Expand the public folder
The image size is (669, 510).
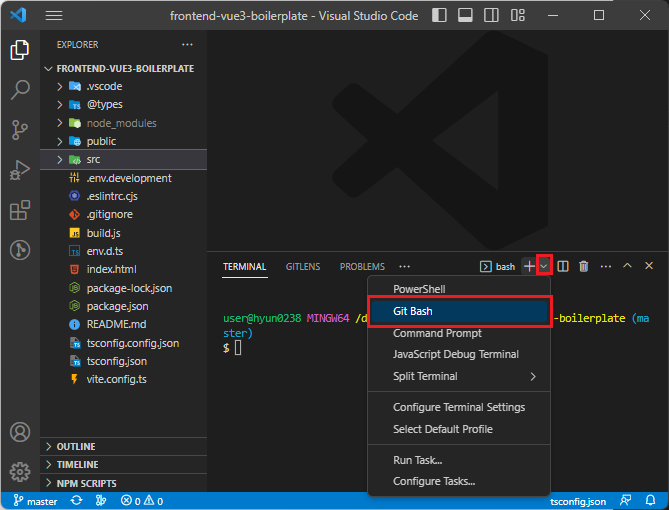pyautogui.click(x=124, y=141)
